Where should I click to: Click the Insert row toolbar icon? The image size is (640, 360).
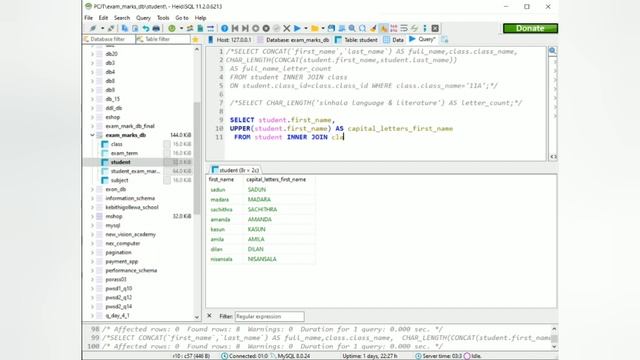click(x=256, y=28)
